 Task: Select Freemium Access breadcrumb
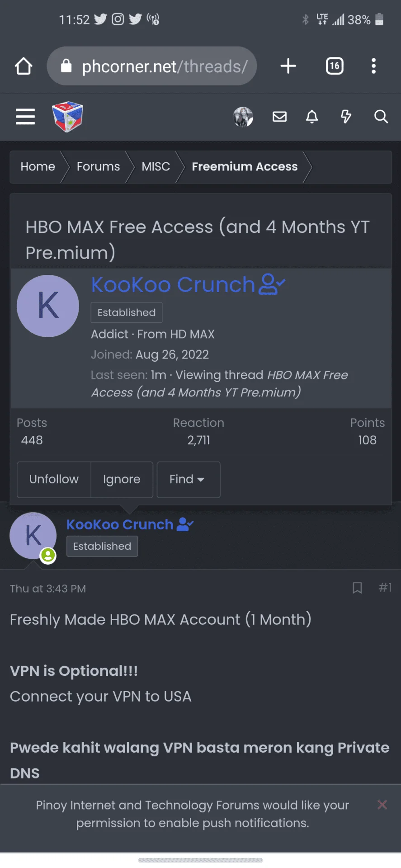[x=245, y=167]
